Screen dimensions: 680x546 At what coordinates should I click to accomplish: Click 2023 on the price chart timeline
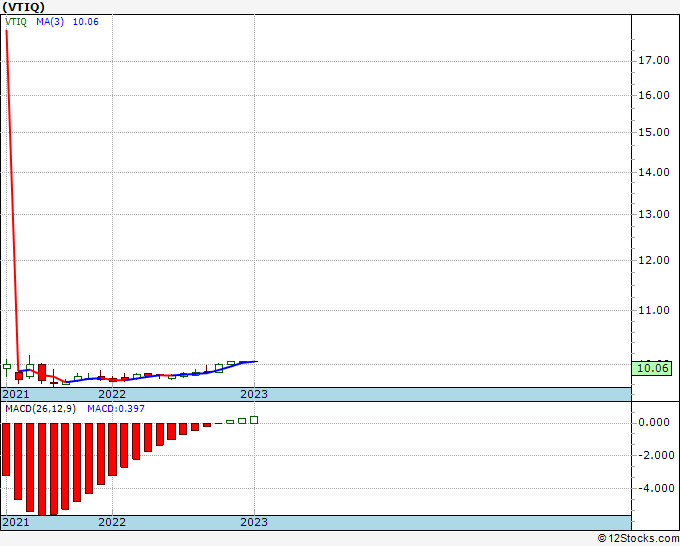coord(254,394)
